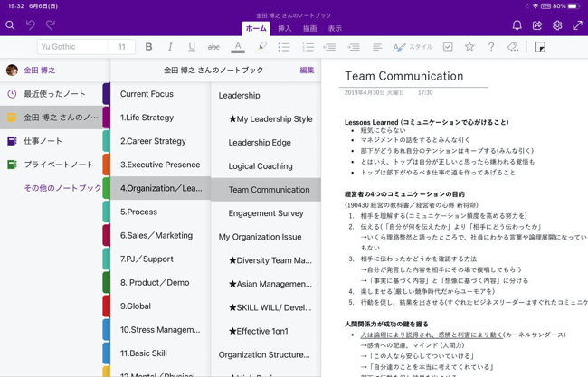This screenshot has width=588, height=377.
Task: Toggle italic formatting
Action: tap(170, 47)
